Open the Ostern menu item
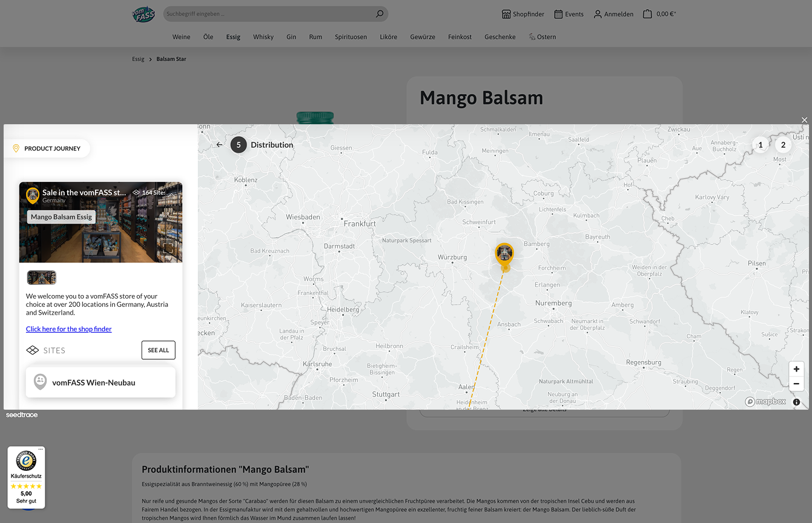The height and width of the screenshot is (523, 812). pos(542,37)
